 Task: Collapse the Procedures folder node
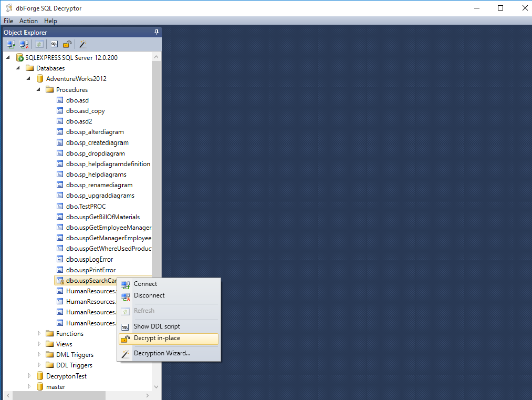tap(39, 89)
